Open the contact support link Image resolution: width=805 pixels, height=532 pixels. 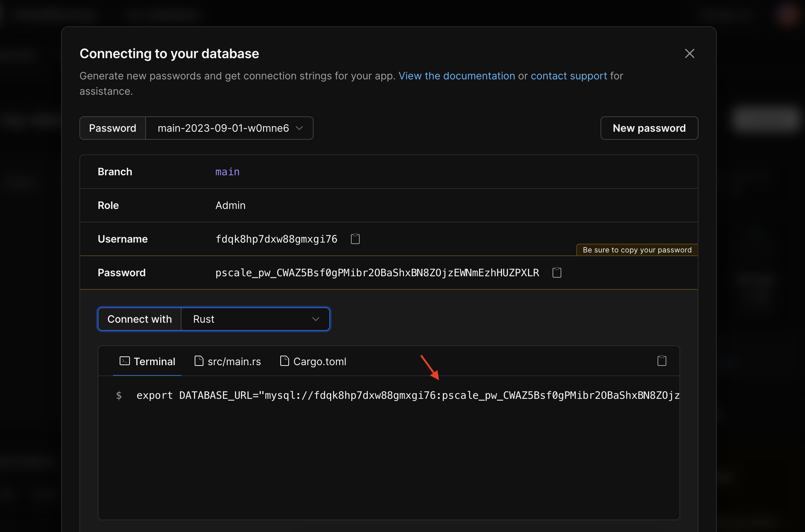click(x=569, y=76)
